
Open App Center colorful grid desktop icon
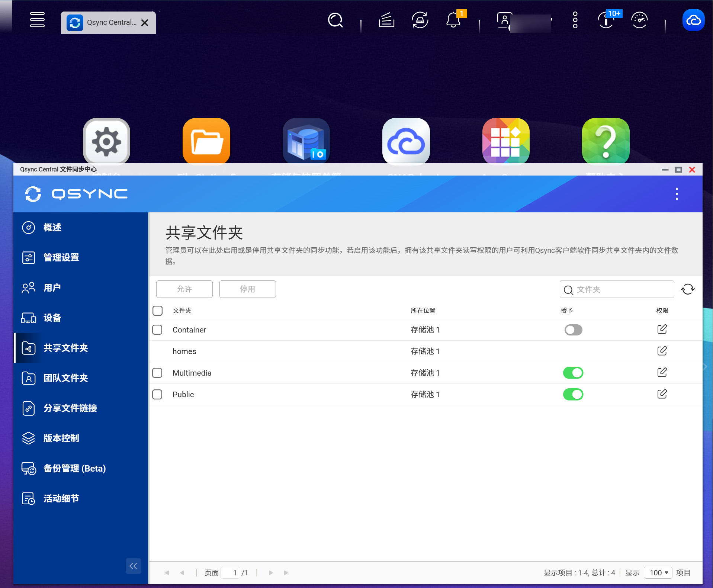506,141
